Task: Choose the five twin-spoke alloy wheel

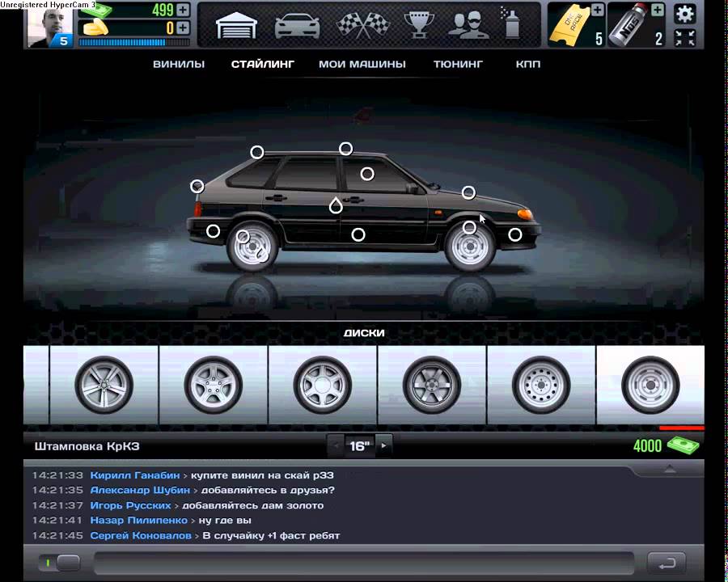Action: (104, 385)
